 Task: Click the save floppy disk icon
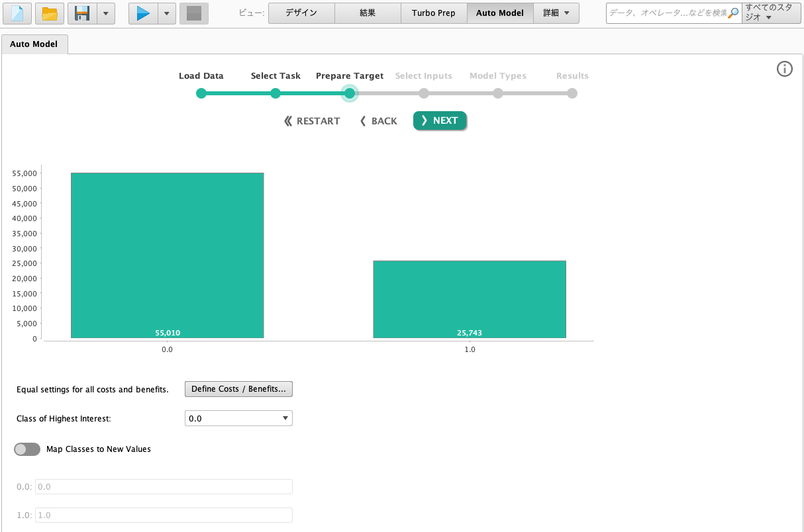pyautogui.click(x=82, y=13)
